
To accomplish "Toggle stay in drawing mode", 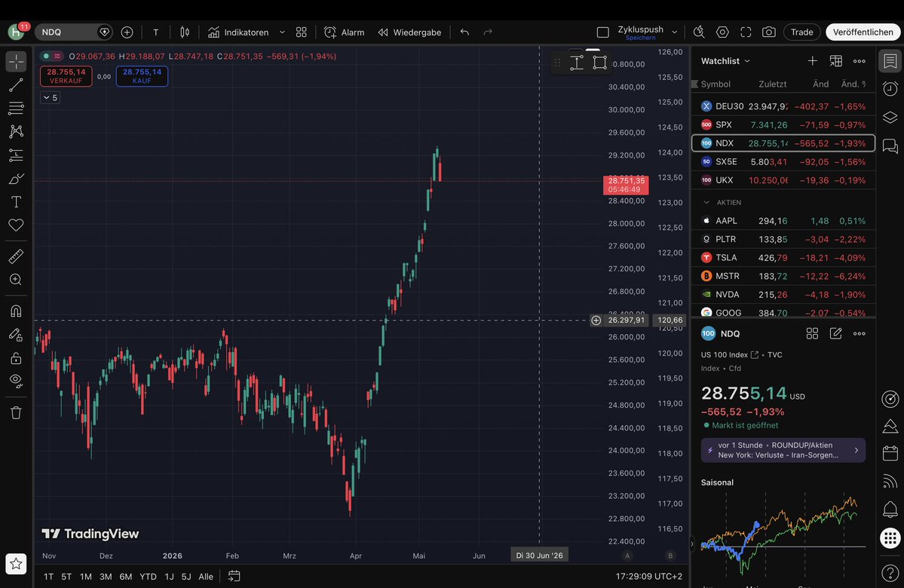I will [16, 335].
